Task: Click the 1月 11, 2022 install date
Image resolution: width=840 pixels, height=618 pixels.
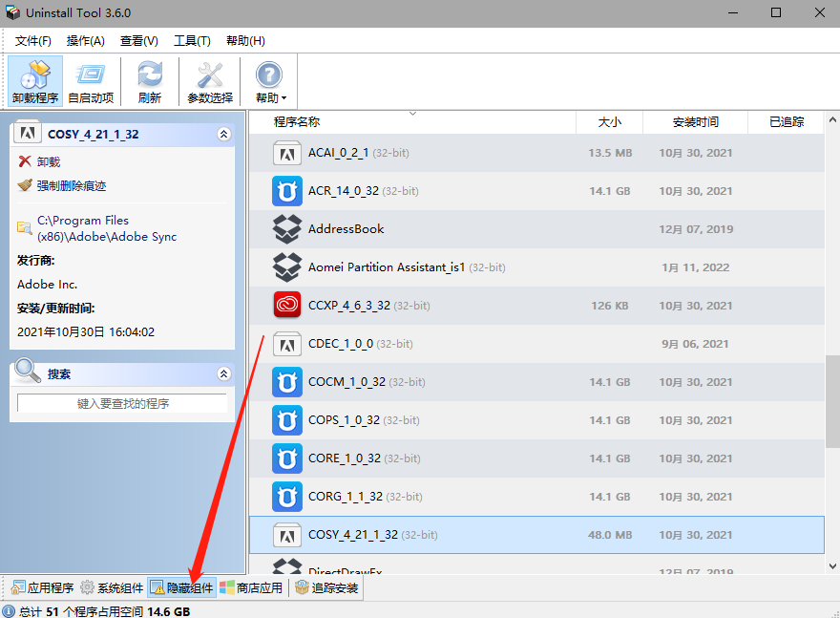Action: (x=695, y=267)
